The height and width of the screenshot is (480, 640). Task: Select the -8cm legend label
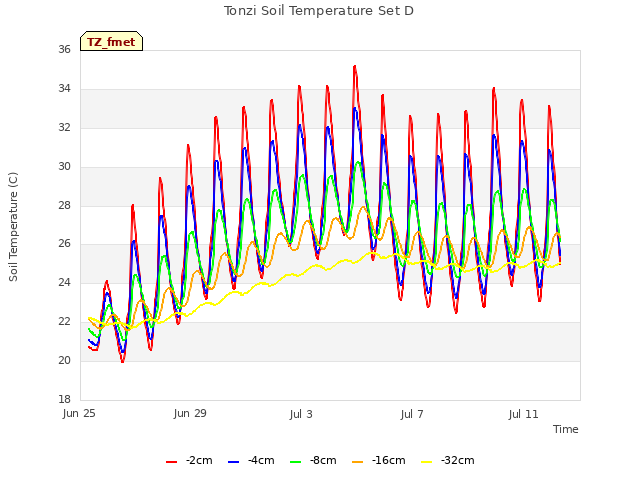pos(323,460)
